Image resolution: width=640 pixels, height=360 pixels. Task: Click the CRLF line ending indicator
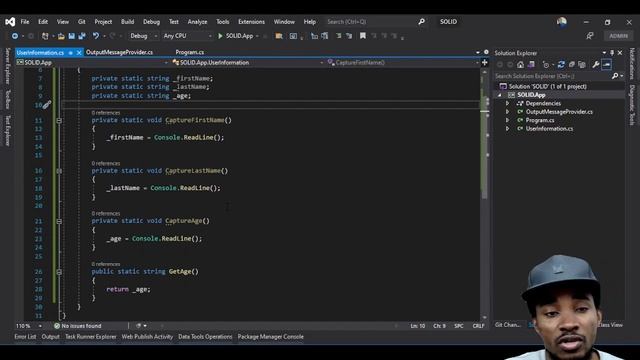pos(478,326)
